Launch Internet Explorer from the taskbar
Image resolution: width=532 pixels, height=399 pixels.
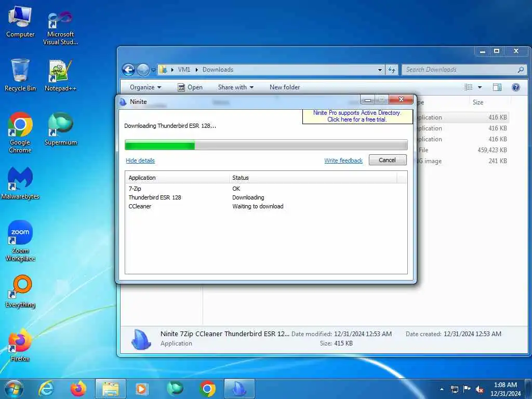tap(46, 389)
